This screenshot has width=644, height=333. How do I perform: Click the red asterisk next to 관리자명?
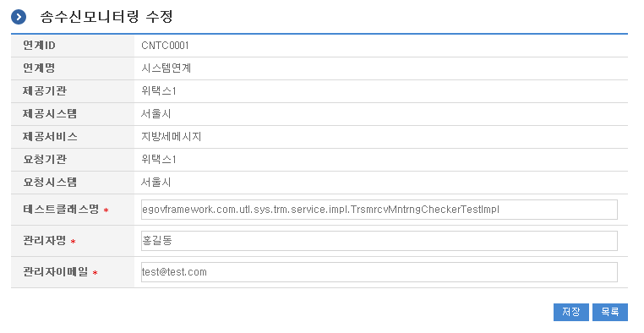[74, 242]
